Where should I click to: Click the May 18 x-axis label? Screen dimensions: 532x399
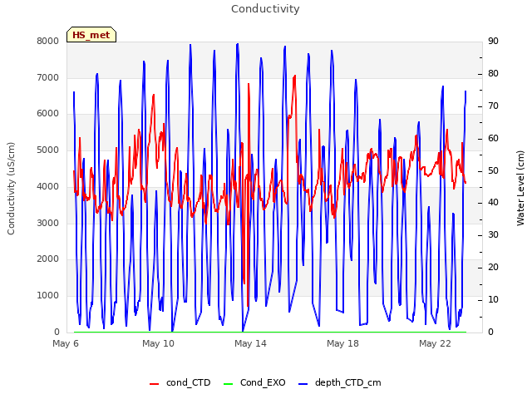pyautogui.click(x=342, y=343)
